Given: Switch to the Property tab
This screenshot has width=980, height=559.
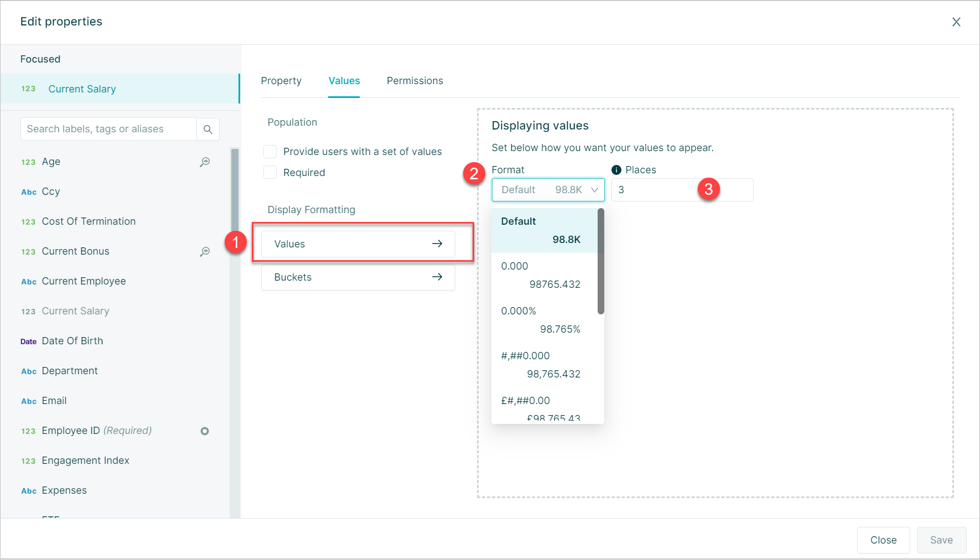Looking at the screenshot, I should (x=281, y=81).
